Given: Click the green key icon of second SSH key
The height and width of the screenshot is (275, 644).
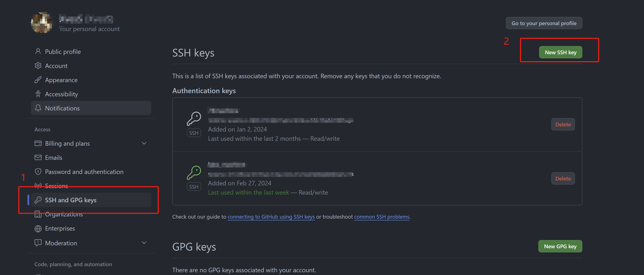Looking at the screenshot, I should click(x=194, y=172).
